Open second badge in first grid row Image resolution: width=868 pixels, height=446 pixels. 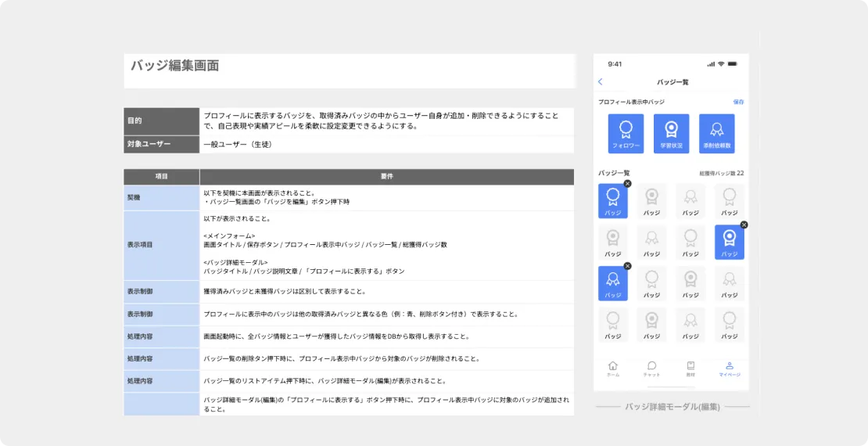pos(651,201)
